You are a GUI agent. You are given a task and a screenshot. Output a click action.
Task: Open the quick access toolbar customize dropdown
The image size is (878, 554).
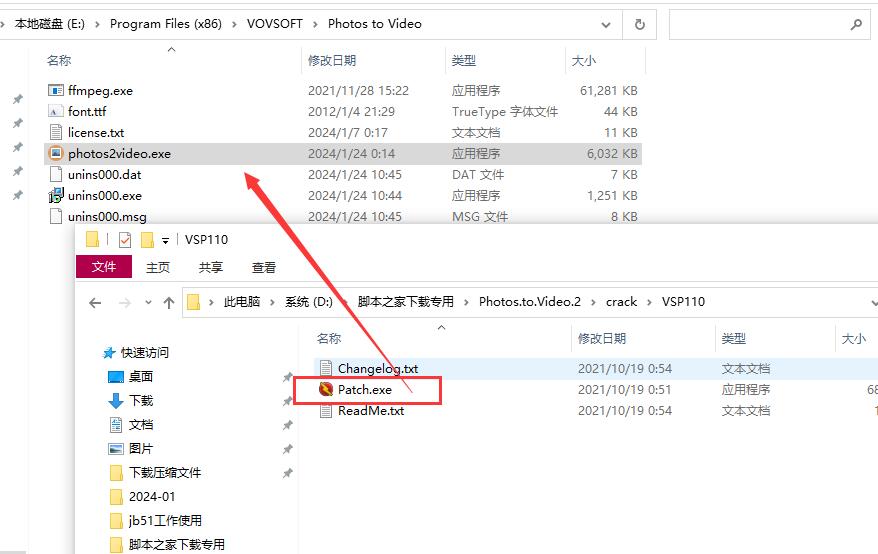[x=165, y=241]
